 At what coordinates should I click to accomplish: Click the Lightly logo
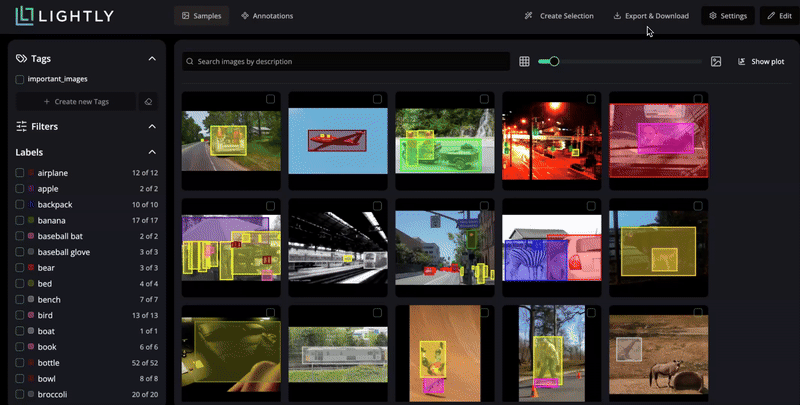tap(64, 16)
